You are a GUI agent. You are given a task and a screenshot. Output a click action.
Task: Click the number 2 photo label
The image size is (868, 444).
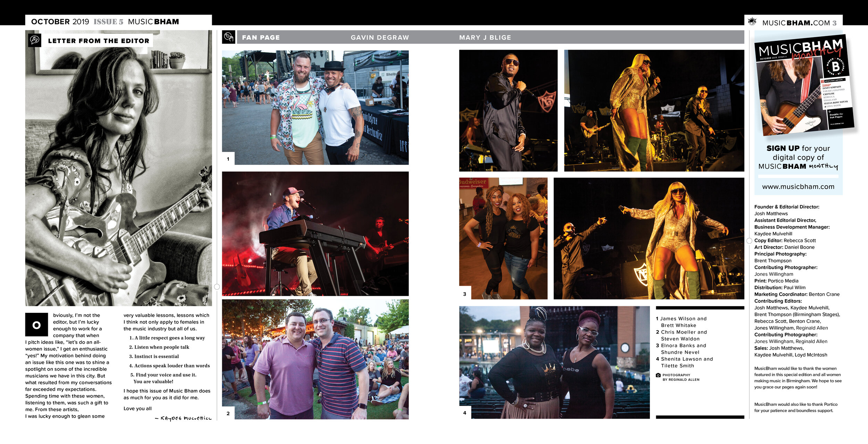[x=228, y=413]
